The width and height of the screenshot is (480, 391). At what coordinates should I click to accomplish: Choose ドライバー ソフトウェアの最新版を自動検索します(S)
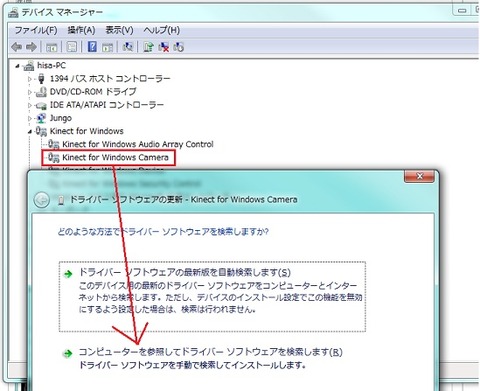(212, 297)
